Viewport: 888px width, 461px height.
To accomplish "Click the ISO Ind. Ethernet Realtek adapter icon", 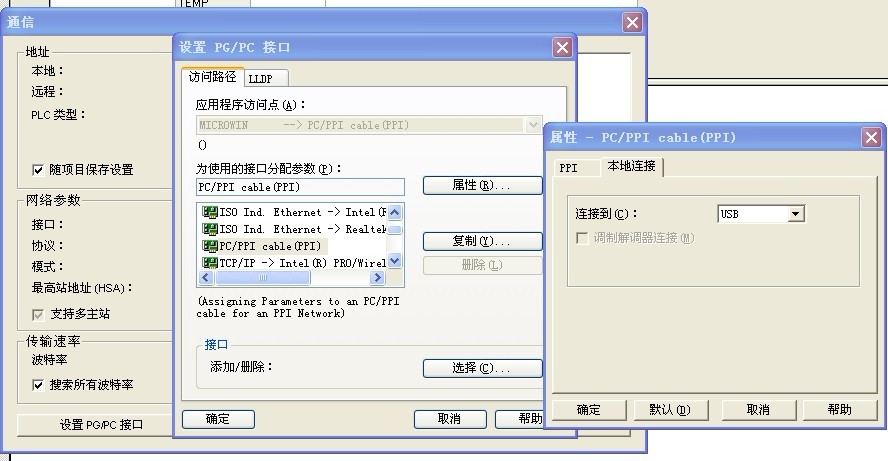I will 209,229.
